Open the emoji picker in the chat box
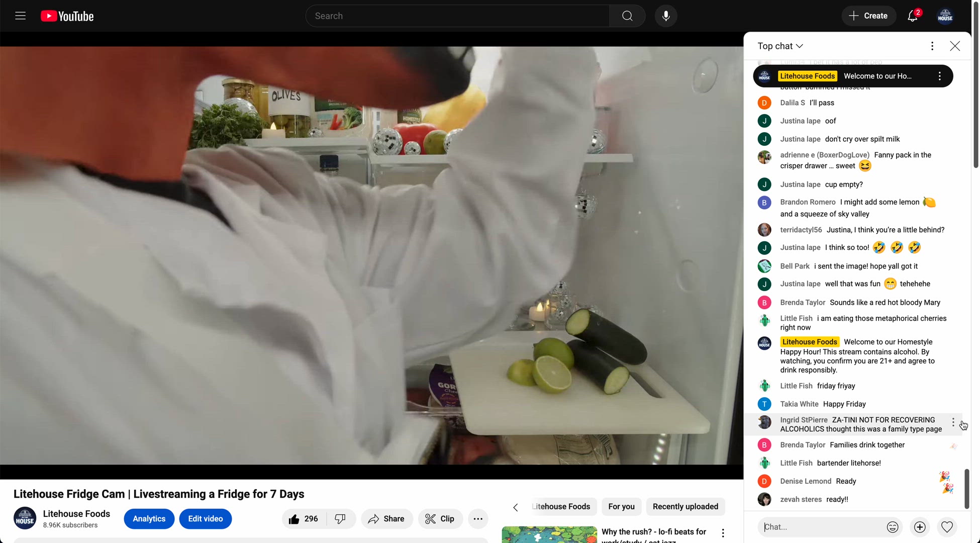 point(893,527)
